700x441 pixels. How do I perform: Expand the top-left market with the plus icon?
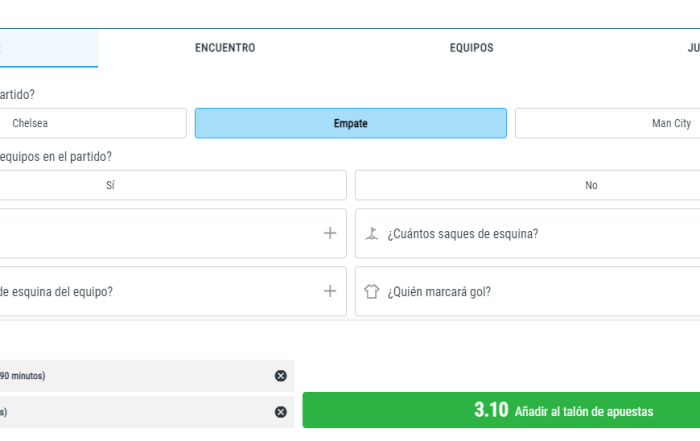[330, 233]
